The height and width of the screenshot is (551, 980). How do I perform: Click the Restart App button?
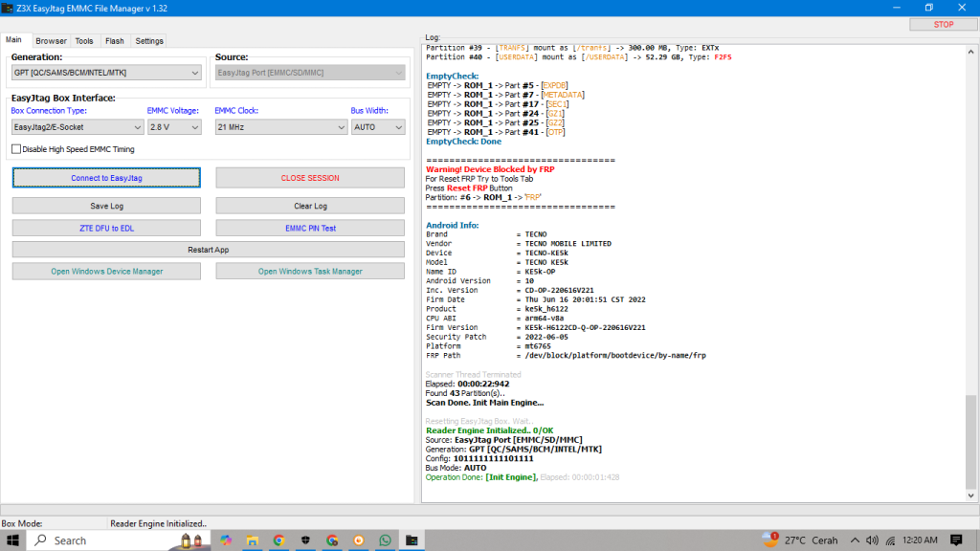pos(208,250)
